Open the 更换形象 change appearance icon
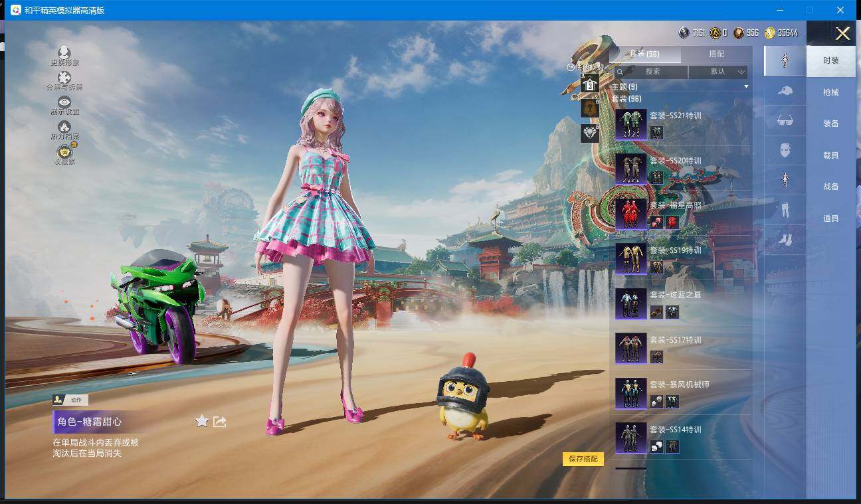 64,52
